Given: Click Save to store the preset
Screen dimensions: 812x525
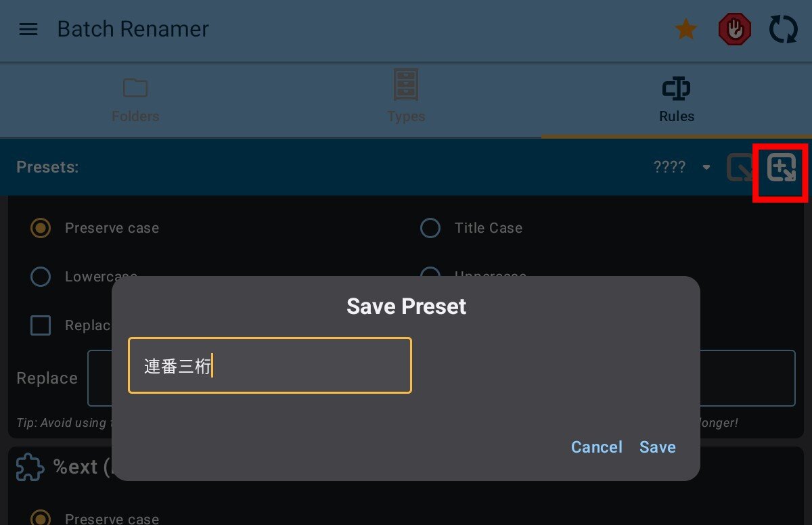Looking at the screenshot, I should coord(657,447).
